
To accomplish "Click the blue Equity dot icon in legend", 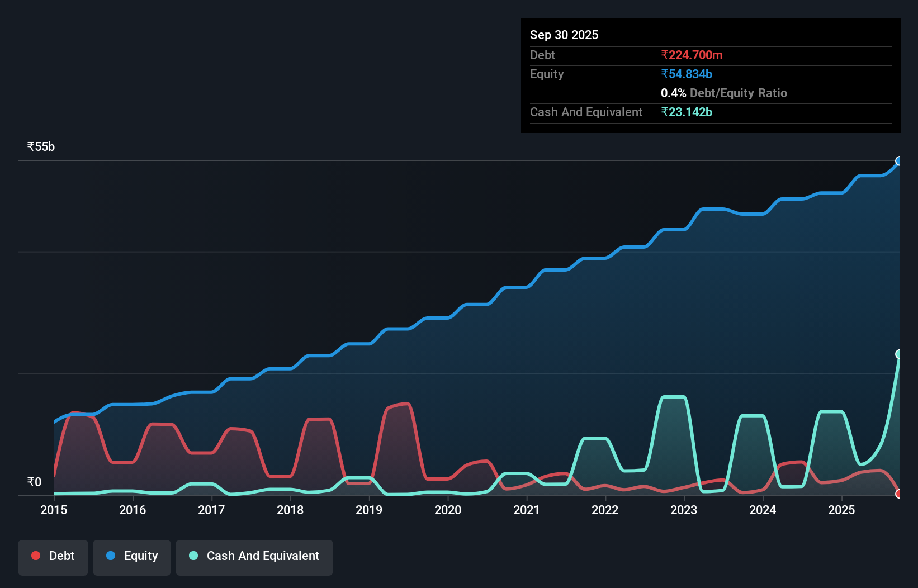I will click(112, 556).
